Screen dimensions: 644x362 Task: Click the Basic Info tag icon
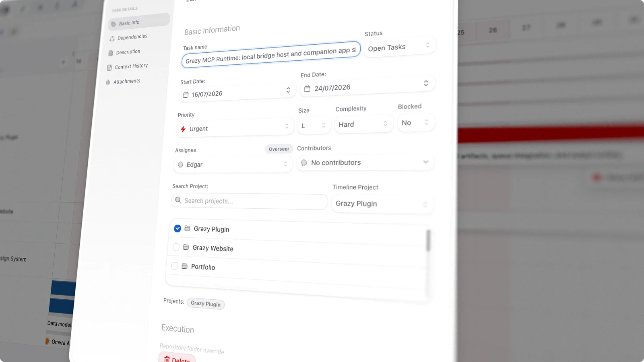point(114,24)
